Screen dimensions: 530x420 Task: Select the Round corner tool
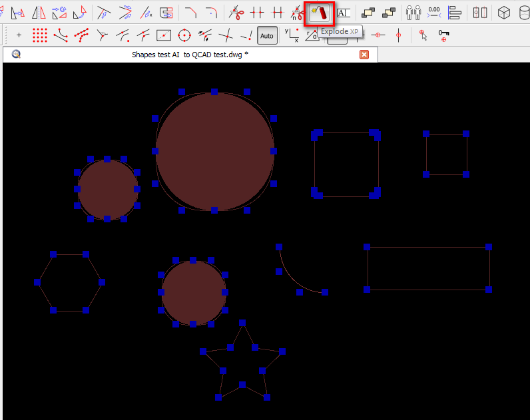coord(212,13)
